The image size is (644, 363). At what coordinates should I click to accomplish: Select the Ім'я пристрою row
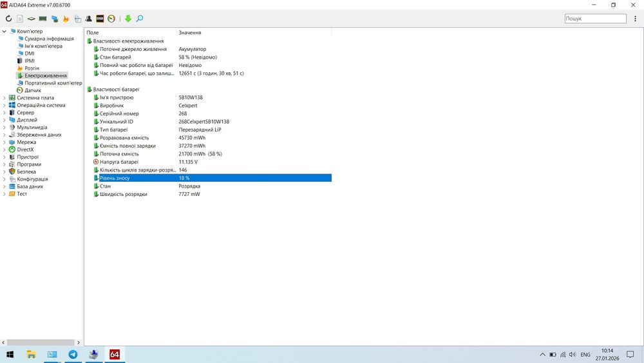pos(209,97)
